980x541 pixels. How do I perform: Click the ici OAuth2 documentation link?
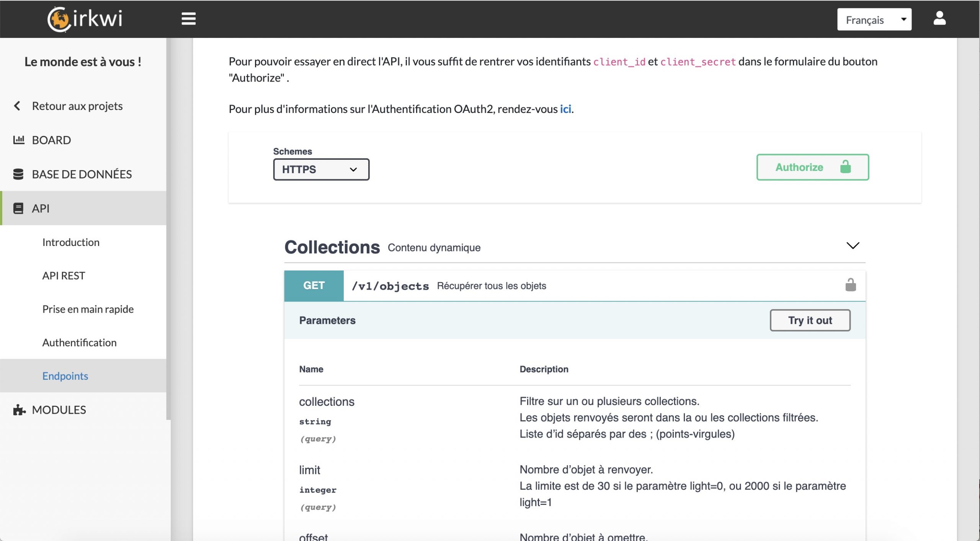tap(565, 108)
